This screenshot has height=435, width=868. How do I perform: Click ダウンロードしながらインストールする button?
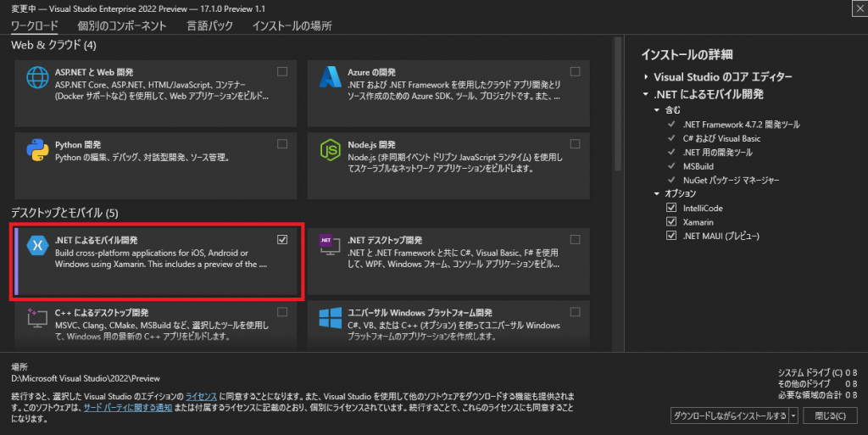tap(730, 415)
